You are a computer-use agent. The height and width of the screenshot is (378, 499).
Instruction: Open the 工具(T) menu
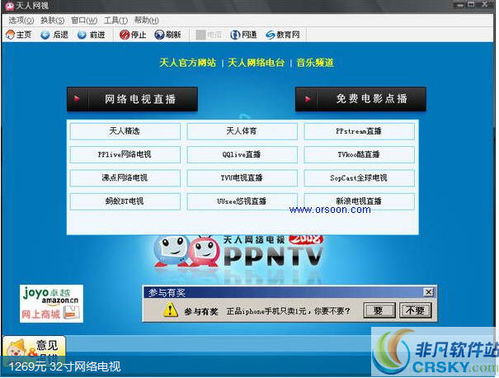pos(116,20)
